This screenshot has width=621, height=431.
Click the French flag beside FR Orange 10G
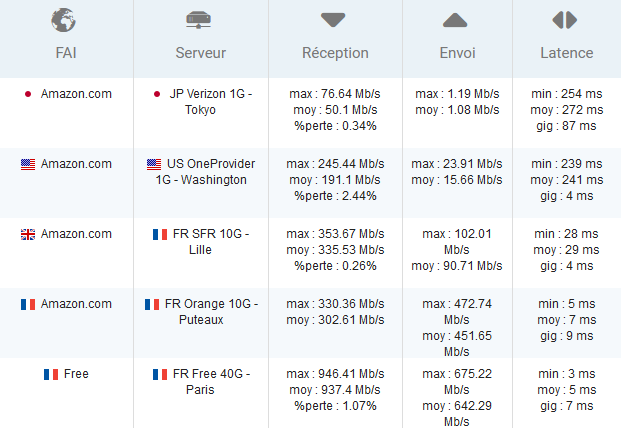point(152,304)
